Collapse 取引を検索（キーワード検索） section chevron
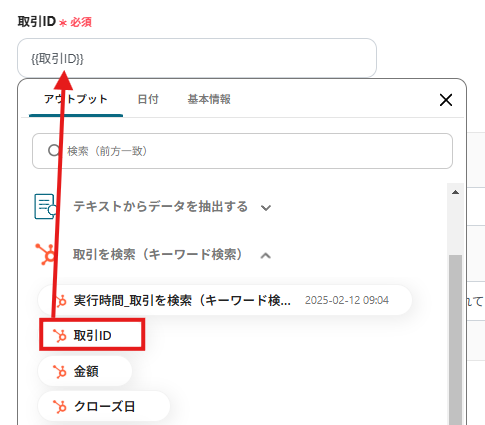This screenshot has height=425, width=485. point(266,256)
